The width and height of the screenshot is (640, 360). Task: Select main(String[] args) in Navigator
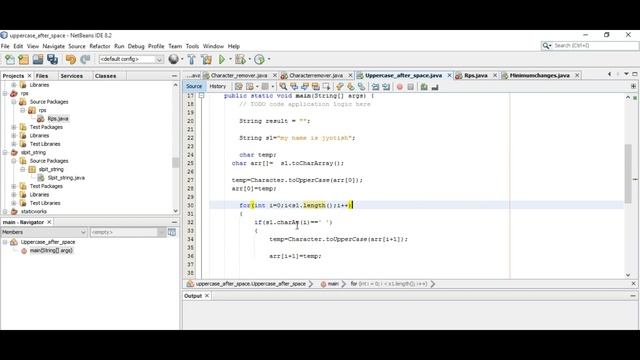tap(51, 251)
